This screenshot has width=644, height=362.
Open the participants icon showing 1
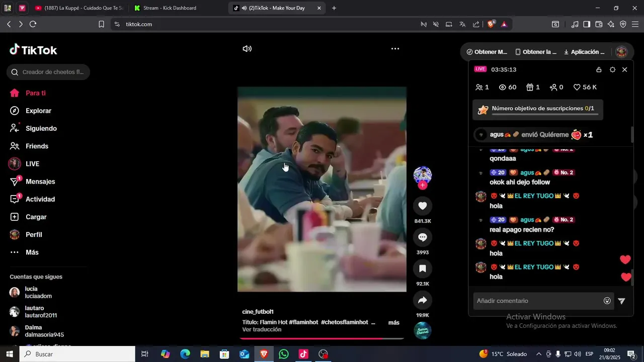(482, 87)
